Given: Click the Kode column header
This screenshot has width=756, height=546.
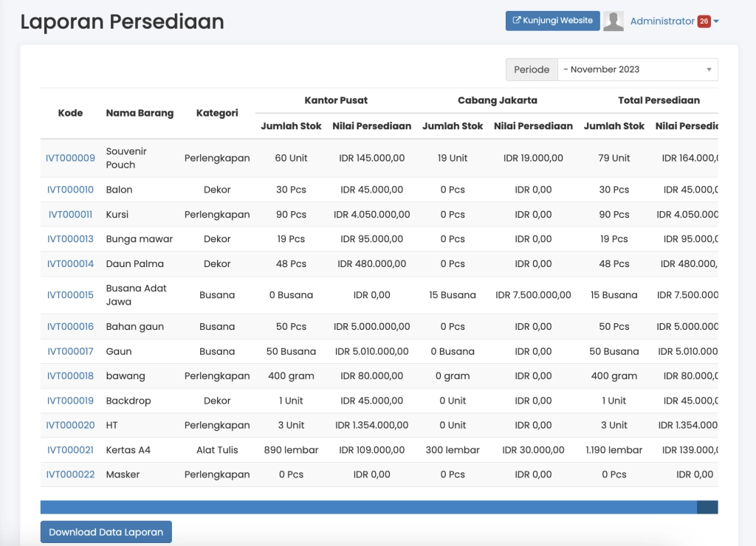Looking at the screenshot, I should 70,113.
